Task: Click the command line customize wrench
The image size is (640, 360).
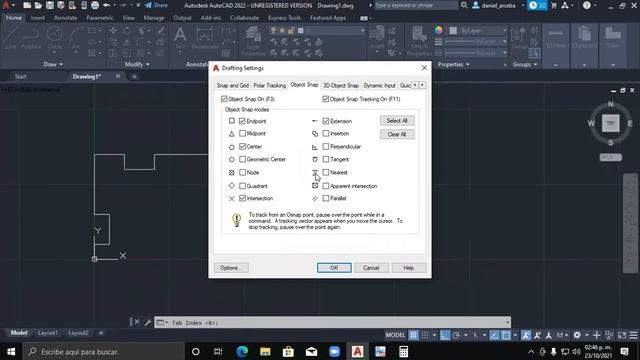Action: pyautogui.click(x=148, y=322)
